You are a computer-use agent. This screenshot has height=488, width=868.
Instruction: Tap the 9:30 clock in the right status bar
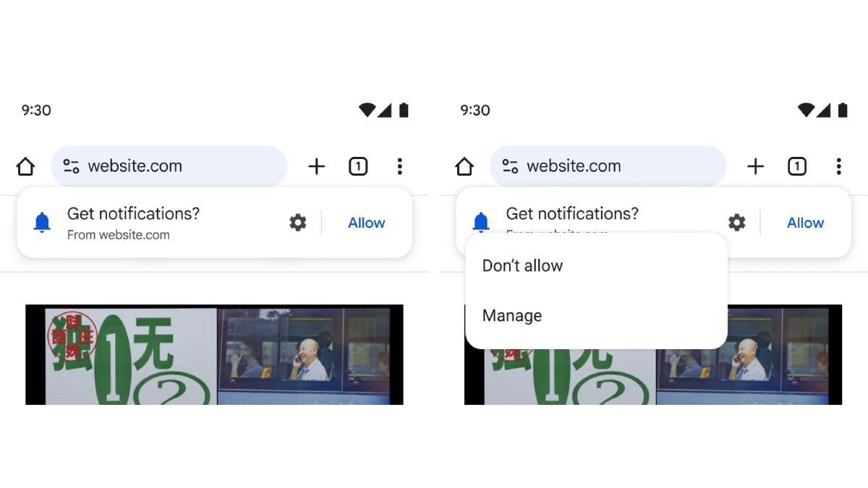475,110
